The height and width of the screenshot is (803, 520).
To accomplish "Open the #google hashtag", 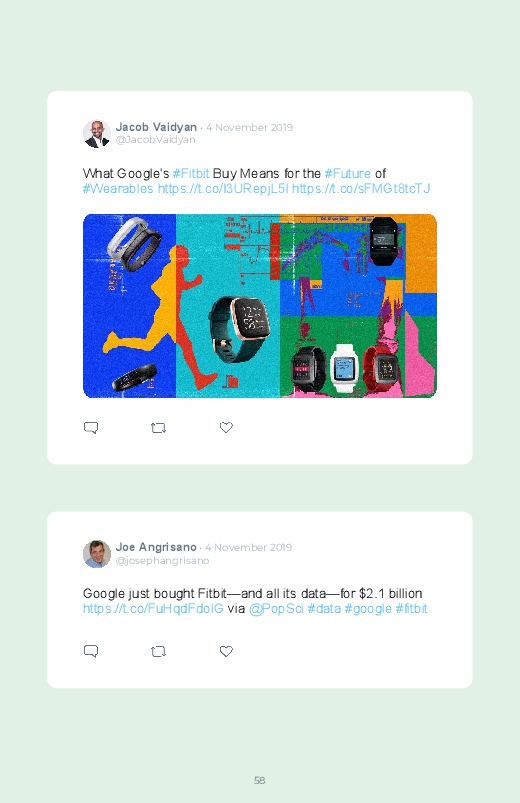I will point(368,608).
